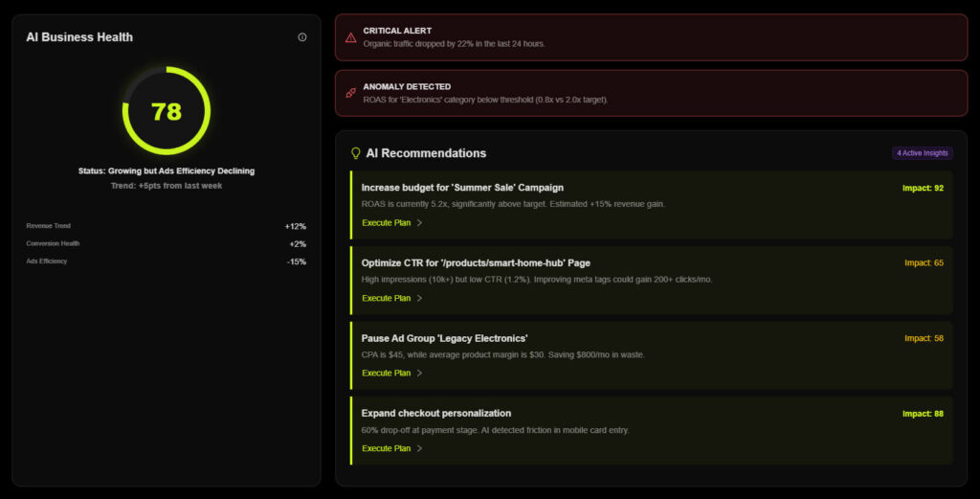Select the Conversion Health metric row
980x499 pixels.
click(167, 243)
